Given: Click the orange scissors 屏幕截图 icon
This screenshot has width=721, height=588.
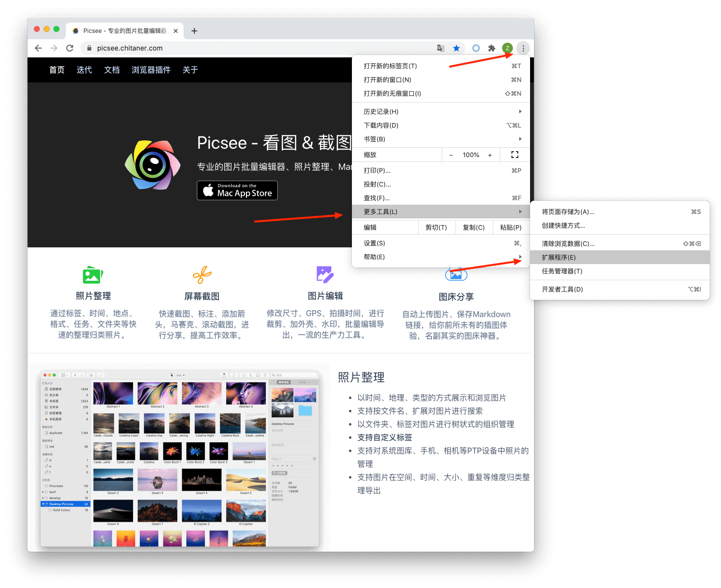Looking at the screenshot, I should point(202,275).
